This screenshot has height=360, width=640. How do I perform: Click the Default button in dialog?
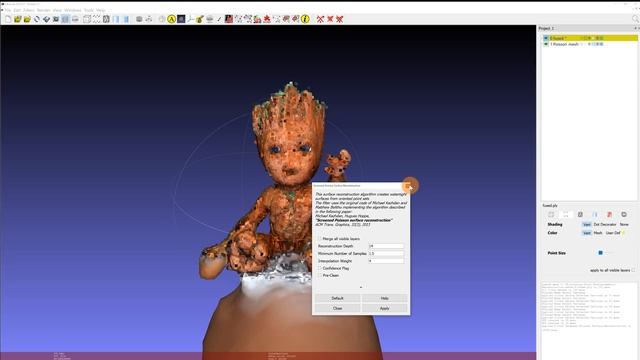click(338, 298)
